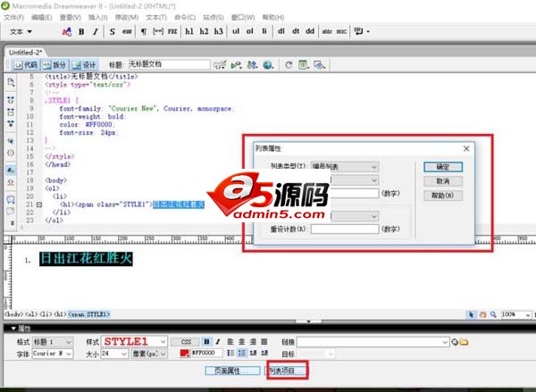This screenshot has height=392, width=536.
Task: Open the 文件(F) menu
Action: (x=13, y=17)
